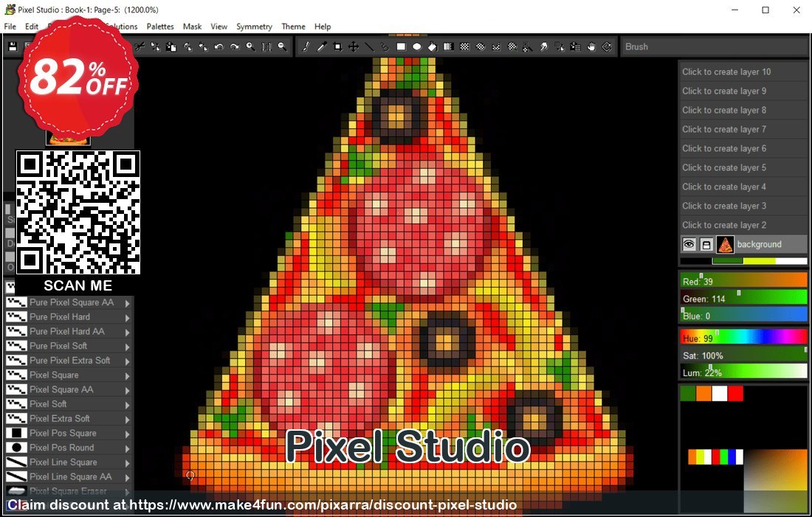Click the Copy icon in toolbar

155,46
